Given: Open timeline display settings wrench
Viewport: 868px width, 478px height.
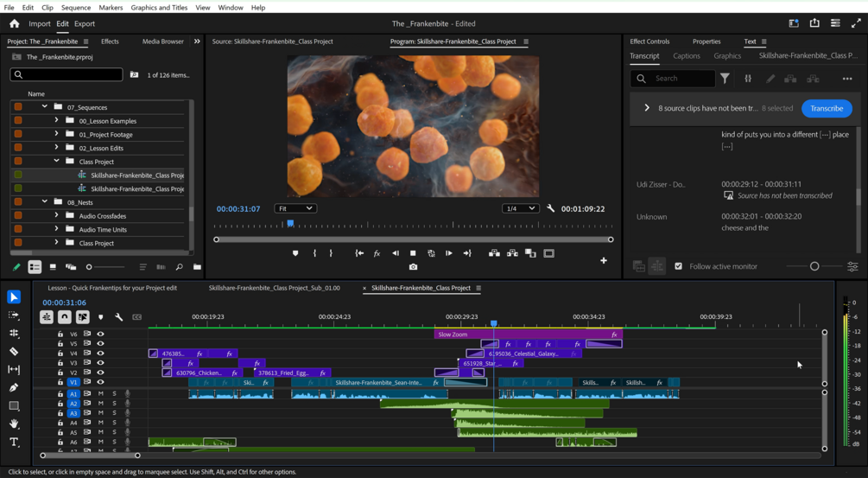Looking at the screenshot, I should tap(118, 317).
